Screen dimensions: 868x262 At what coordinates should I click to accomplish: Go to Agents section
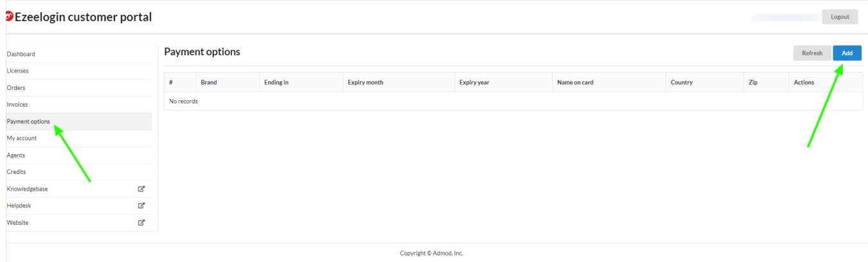79,155
